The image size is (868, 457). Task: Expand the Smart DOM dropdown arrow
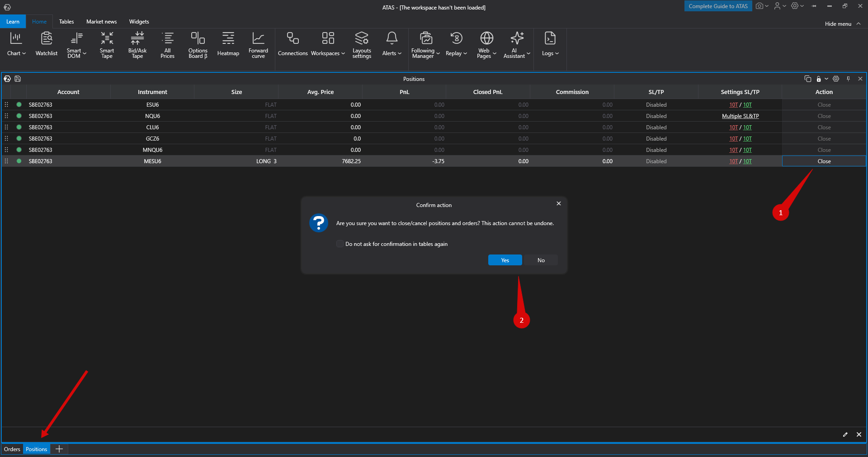tap(85, 53)
